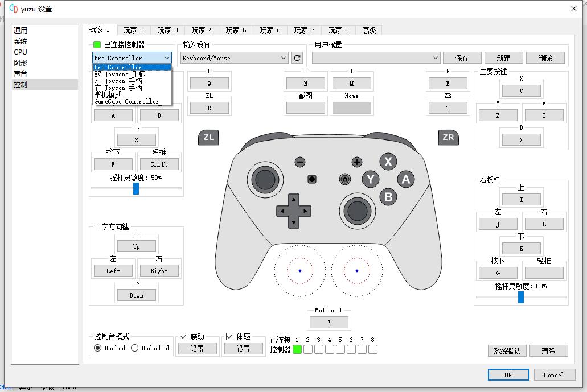Select the Undocked radio button
Viewport: 587px width, 392px height.
[135, 348]
